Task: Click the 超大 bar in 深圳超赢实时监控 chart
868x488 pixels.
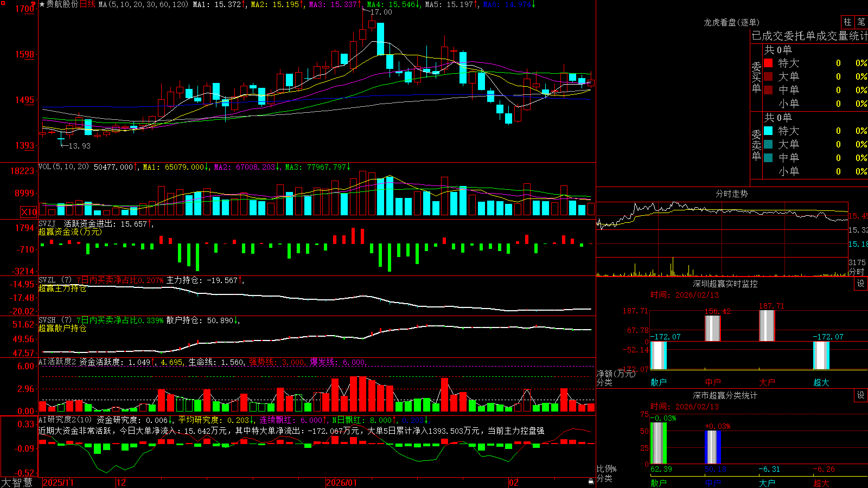Action: click(x=821, y=355)
